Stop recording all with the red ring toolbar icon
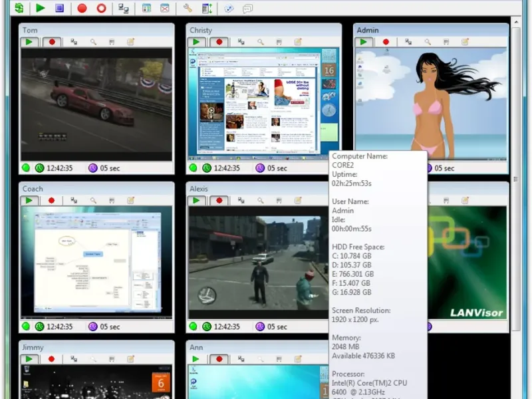This screenshot has height=399, width=532. click(101, 9)
